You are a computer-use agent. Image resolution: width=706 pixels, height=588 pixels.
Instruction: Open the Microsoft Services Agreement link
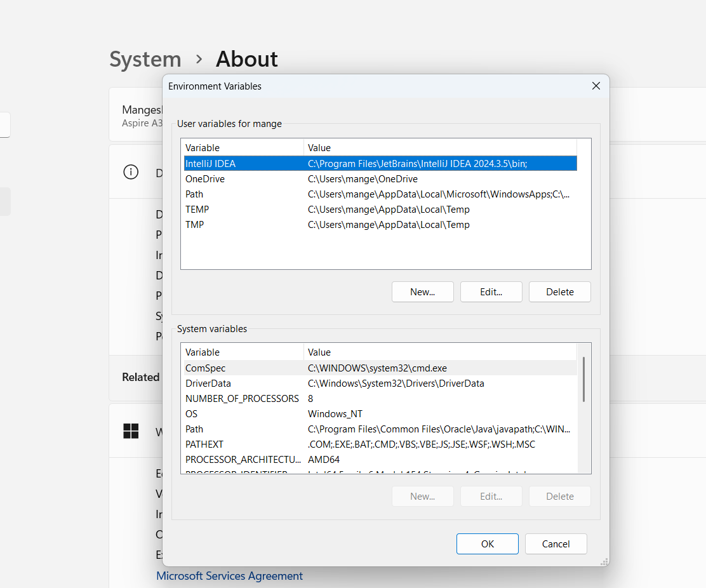point(230,576)
